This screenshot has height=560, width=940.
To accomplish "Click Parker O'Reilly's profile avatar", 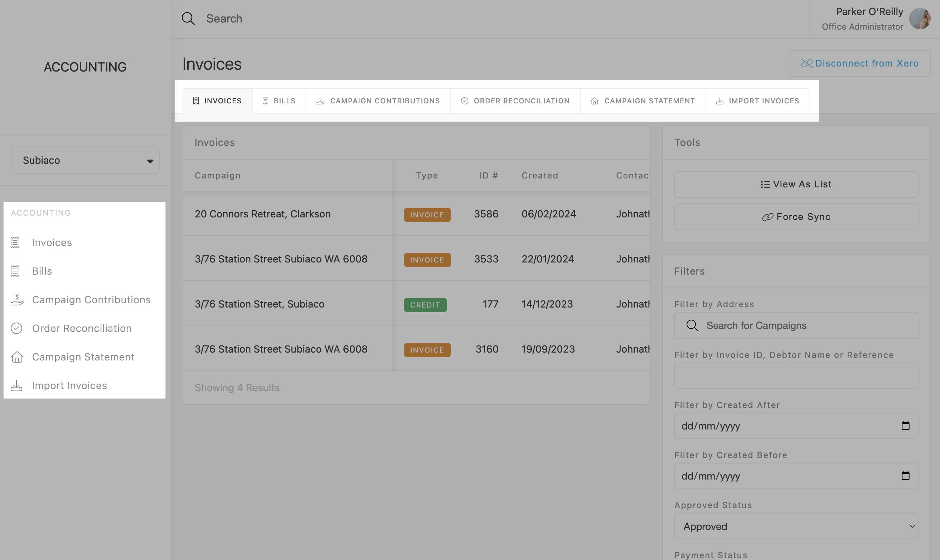I will 919,19.
